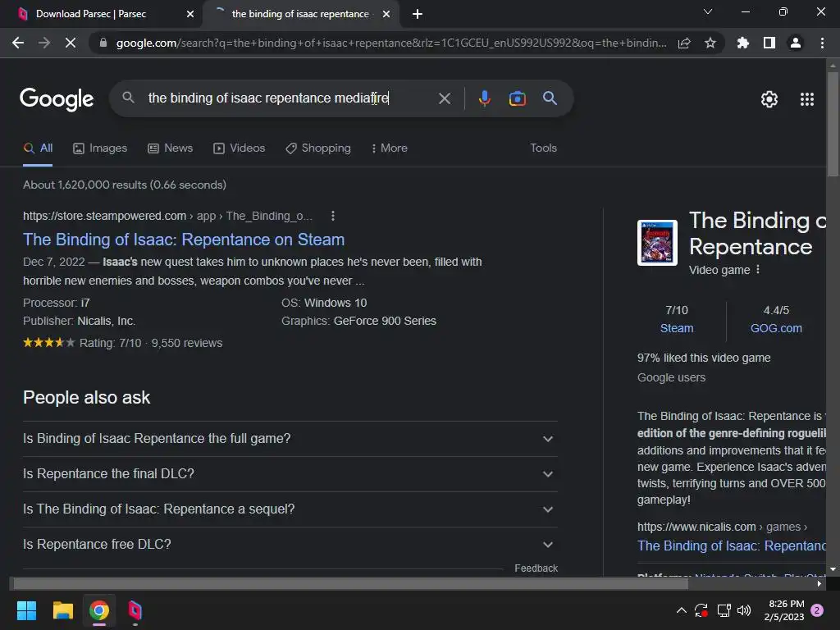This screenshot has width=840, height=630.
Task: Click the forward navigation arrow
Action: tap(44, 43)
